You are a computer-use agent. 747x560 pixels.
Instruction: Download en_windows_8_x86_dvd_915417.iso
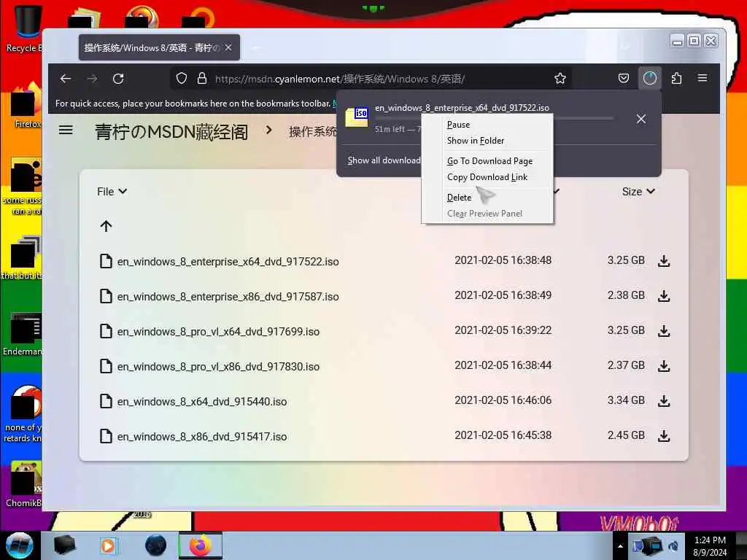pyautogui.click(x=664, y=436)
